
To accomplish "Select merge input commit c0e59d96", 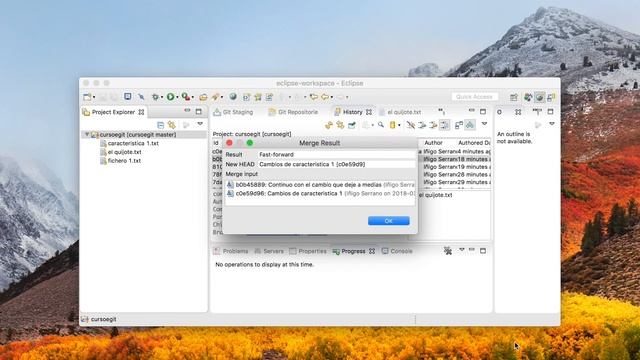I will pos(320,193).
